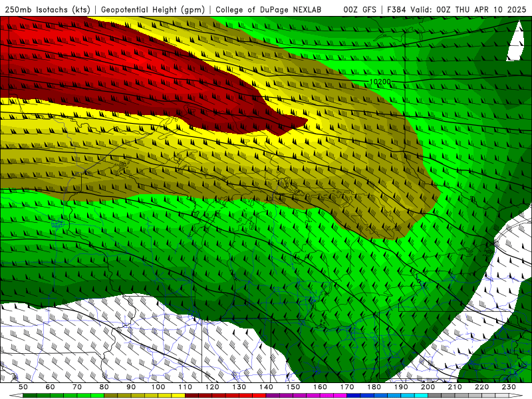Click the '90' value on the color scale

tap(131, 387)
